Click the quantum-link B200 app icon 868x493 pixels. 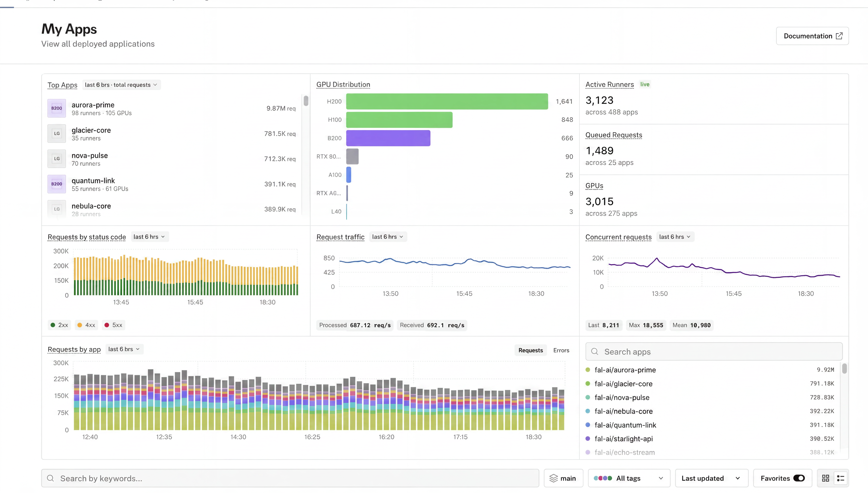click(x=57, y=184)
